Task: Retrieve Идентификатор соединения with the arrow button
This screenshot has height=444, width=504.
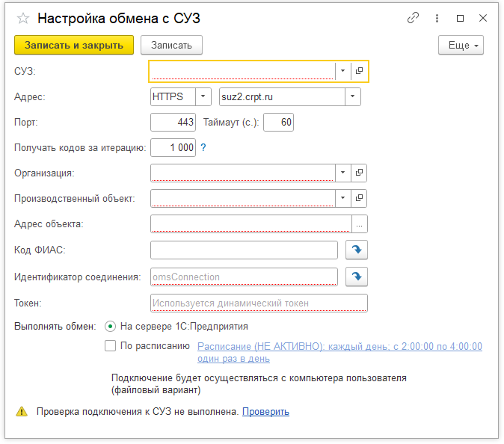Action: 357,277
